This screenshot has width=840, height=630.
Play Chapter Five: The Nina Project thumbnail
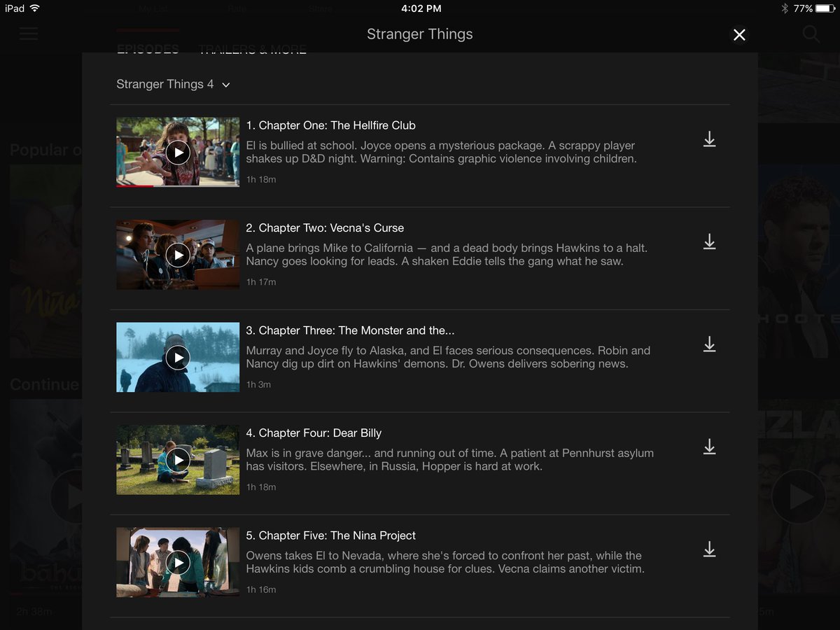tap(178, 562)
